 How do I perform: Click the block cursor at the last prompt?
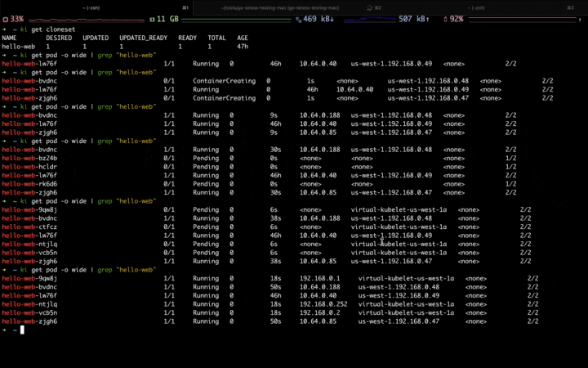tap(22, 330)
